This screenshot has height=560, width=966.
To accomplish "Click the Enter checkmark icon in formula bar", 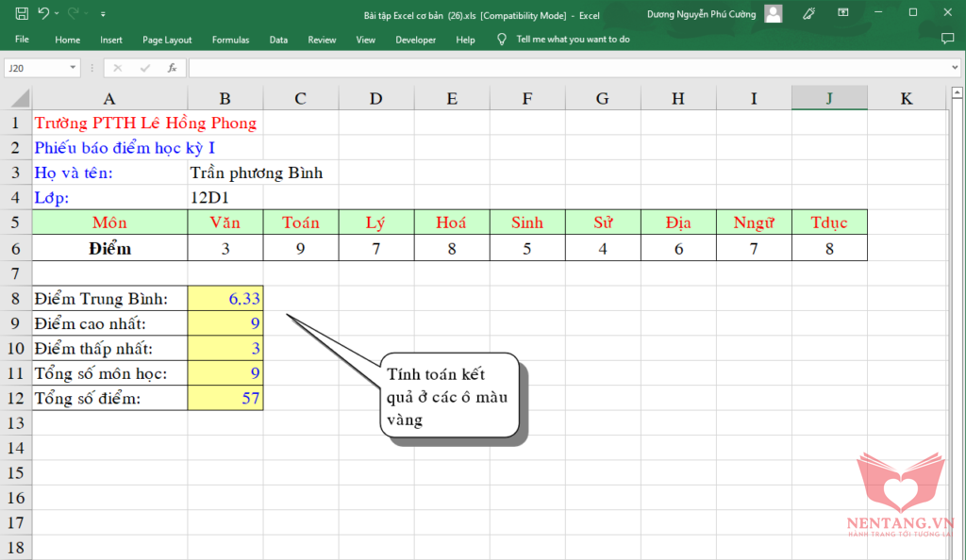I will [144, 68].
